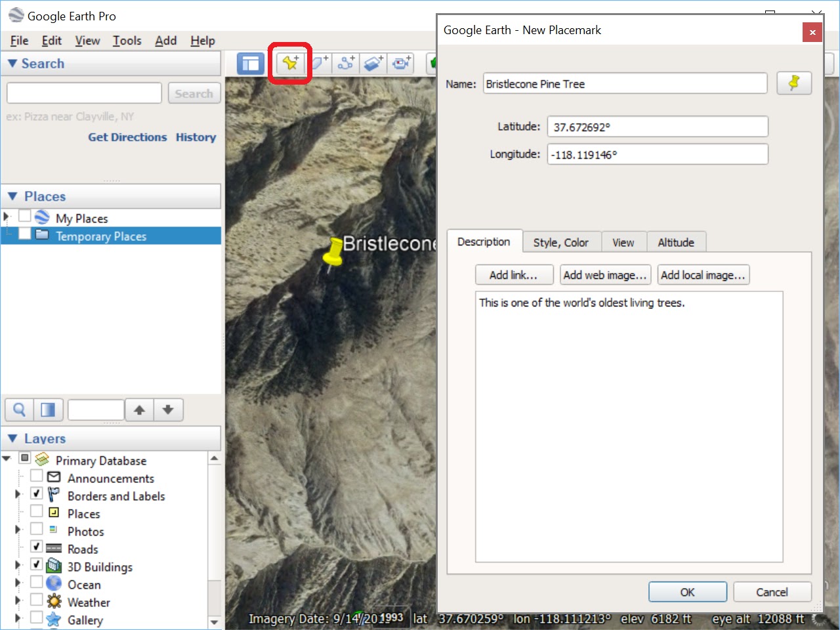This screenshot has width=840, height=630.
Task: Move selected place up with arrow
Action: click(x=139, y=410)
